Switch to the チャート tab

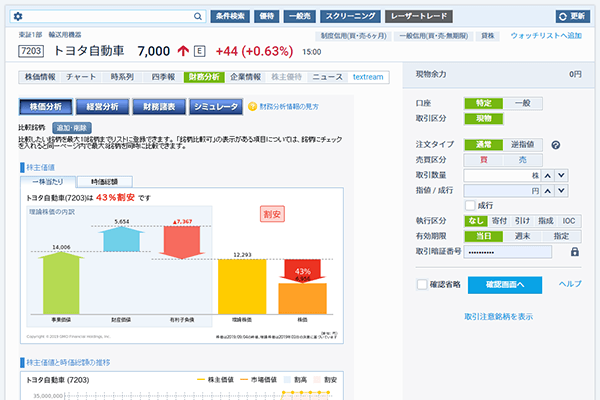tap(81, 77)
